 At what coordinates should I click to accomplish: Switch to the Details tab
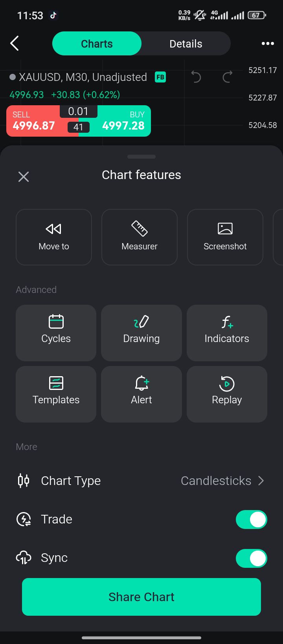(x=186, y=44)
